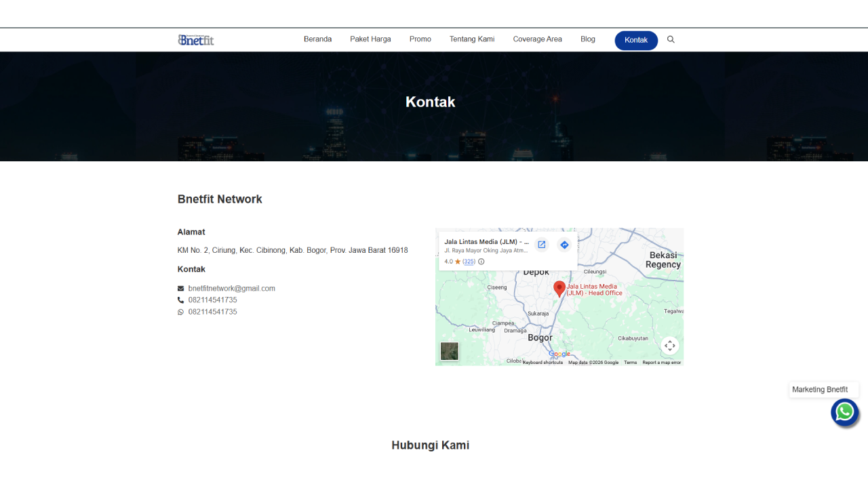868x488 pixels.
Task: Click the phone handset icon
Action: (x=180, y=300)
